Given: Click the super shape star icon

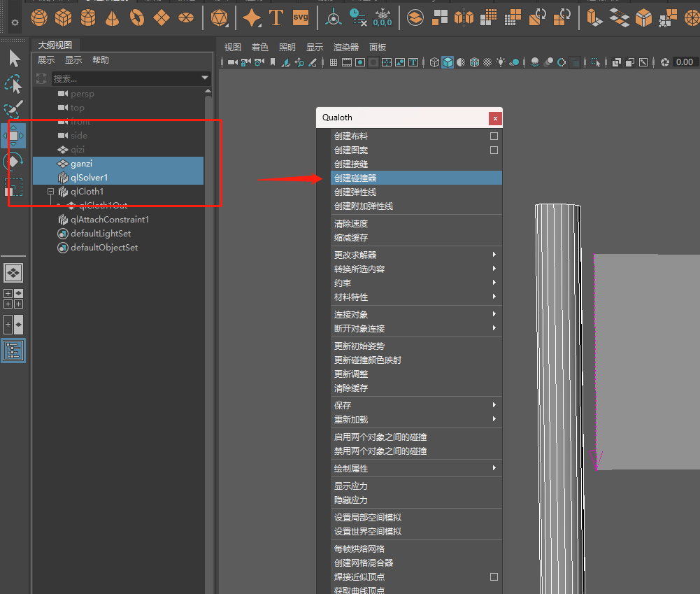Looking at the screenshot, I should tap(252, 18).
